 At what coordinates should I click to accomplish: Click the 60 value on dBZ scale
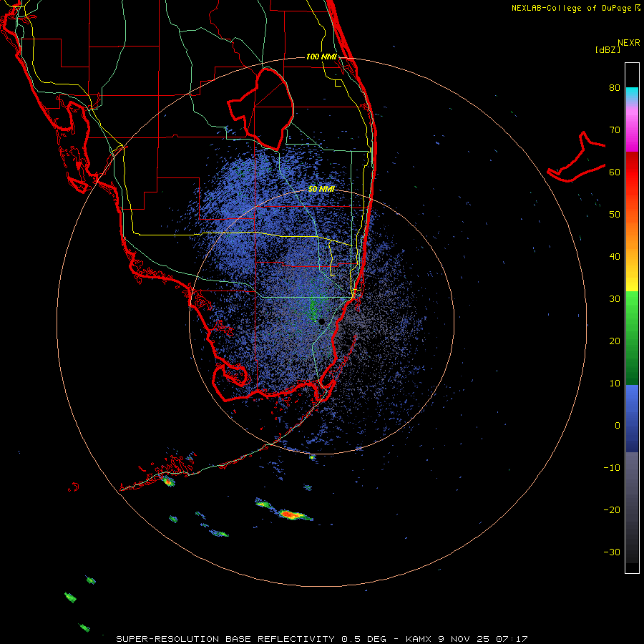pyautogui.click(x=615, y=172)
